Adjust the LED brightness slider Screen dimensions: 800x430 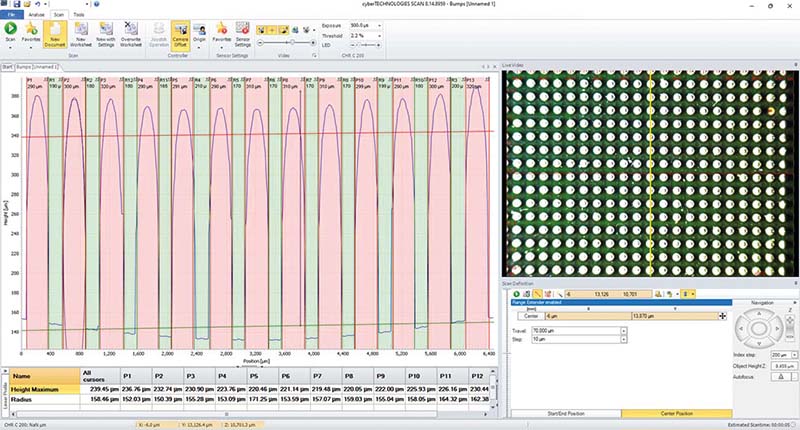pyautogui.click(x=366, y=45)
